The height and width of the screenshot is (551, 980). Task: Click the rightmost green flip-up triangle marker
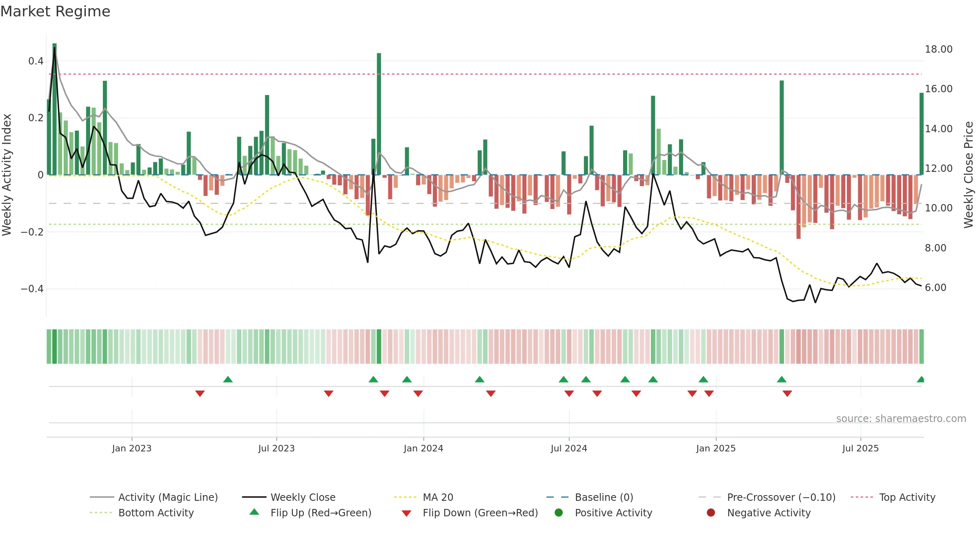coord(920,379)
